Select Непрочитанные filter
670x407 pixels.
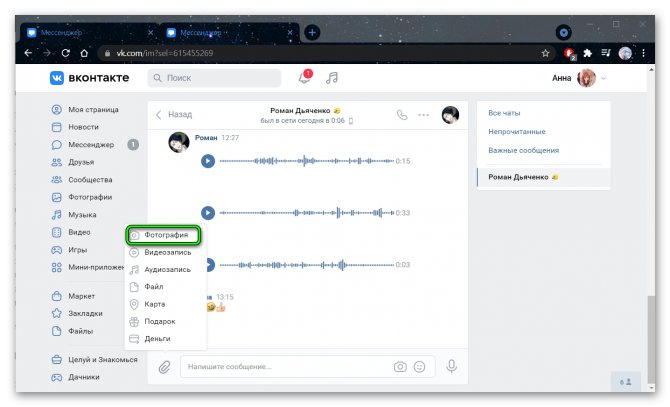517,132
